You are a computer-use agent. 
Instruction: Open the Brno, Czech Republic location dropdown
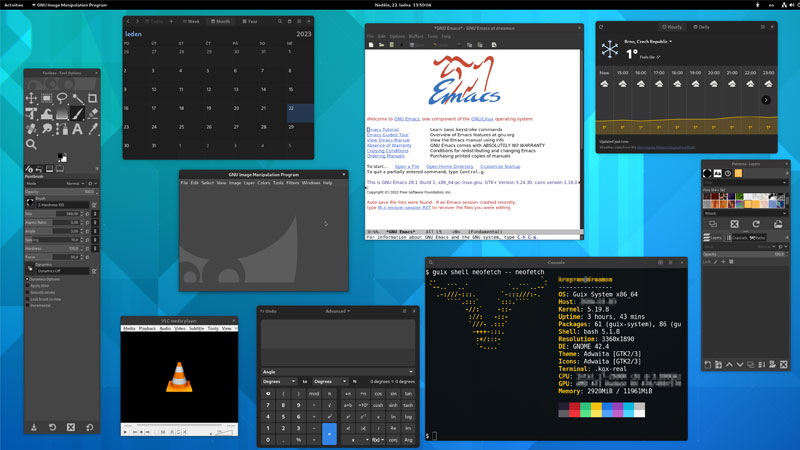point(649,42)
